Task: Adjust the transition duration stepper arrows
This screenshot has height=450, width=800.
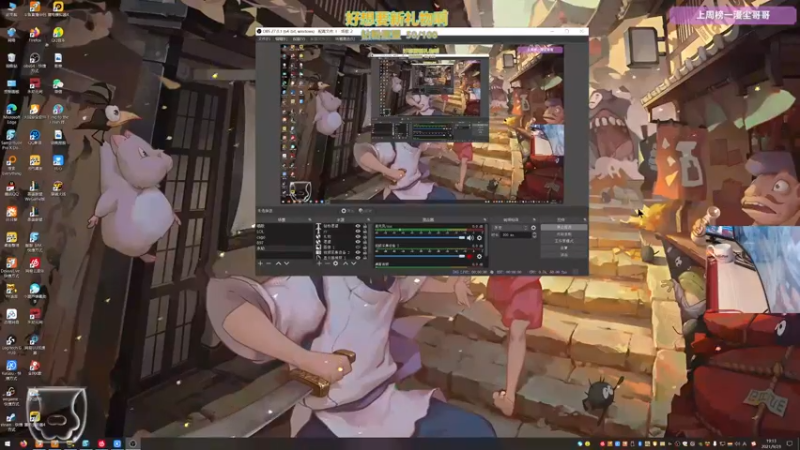Action: click(x=534, y=235)
